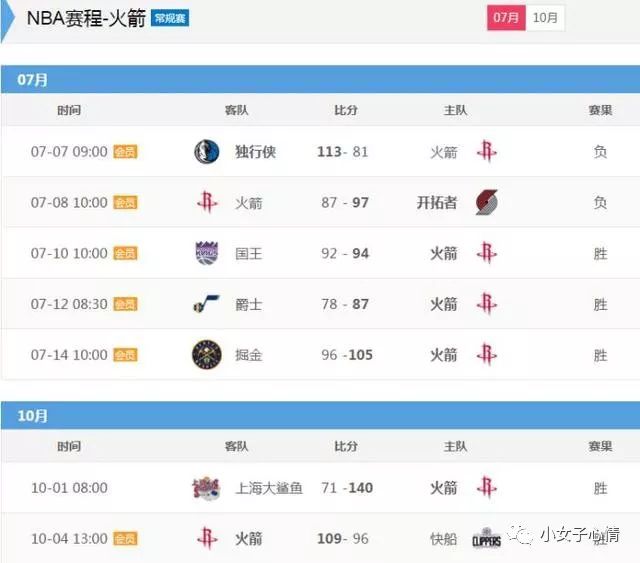
Task: Click the 92 - 94 score
Action: coord(344,253)
